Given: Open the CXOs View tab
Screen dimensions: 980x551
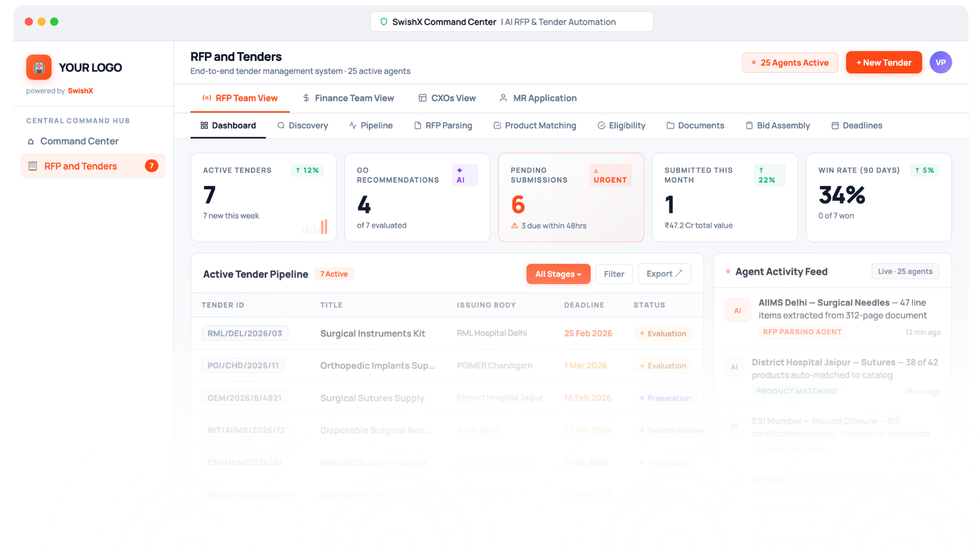Looking at the screenshot, I should pos(447,98).
